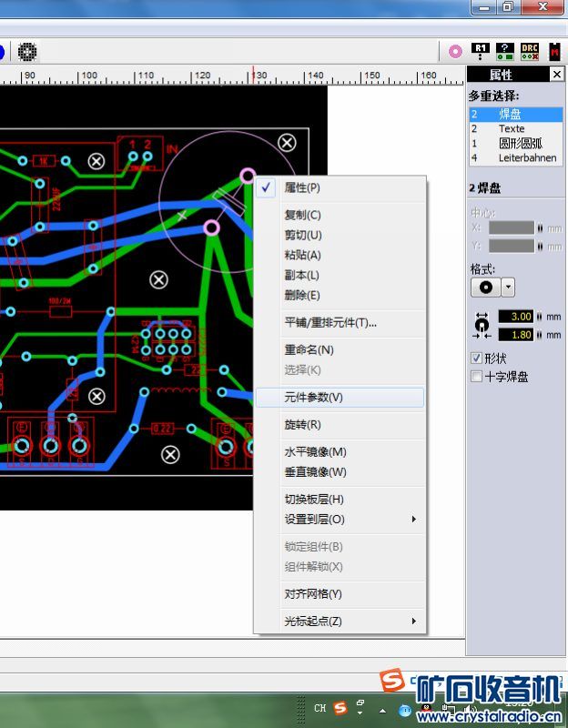The image size is (568, 728).
Task: Click the CH language indicator in taskbar
Action: [x=319, y=708]
